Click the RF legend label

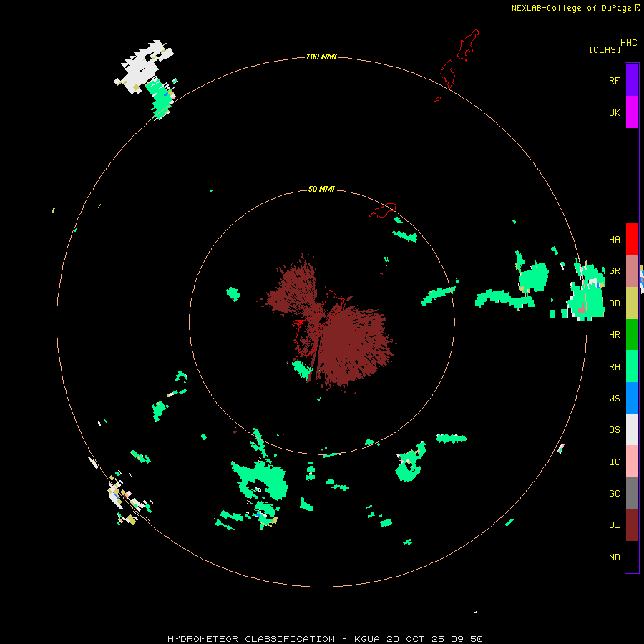(x=614, y=80)
